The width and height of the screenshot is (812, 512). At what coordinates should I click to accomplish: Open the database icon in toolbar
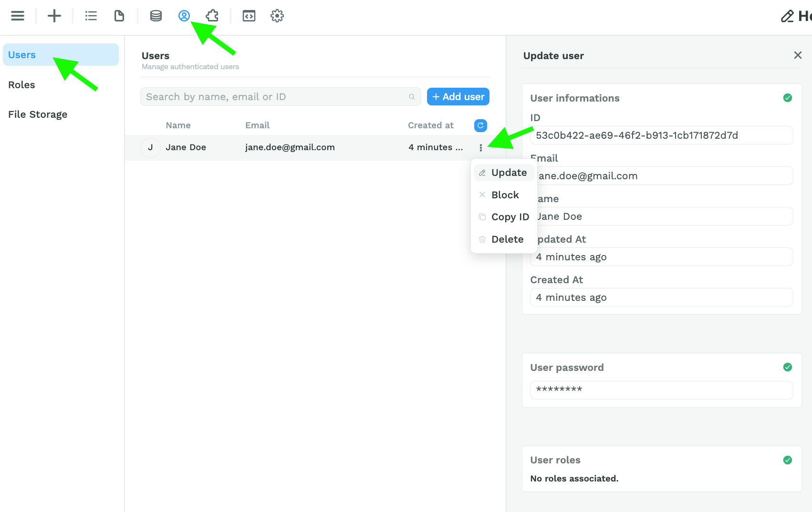pyautogui.click(x=156, y=16)
